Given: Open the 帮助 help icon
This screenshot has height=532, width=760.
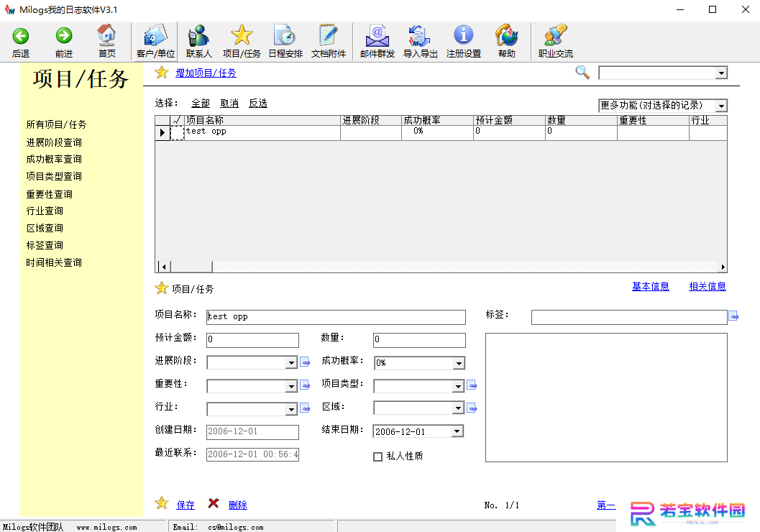Looking at the screenshot, I should (x=506, y=35).
